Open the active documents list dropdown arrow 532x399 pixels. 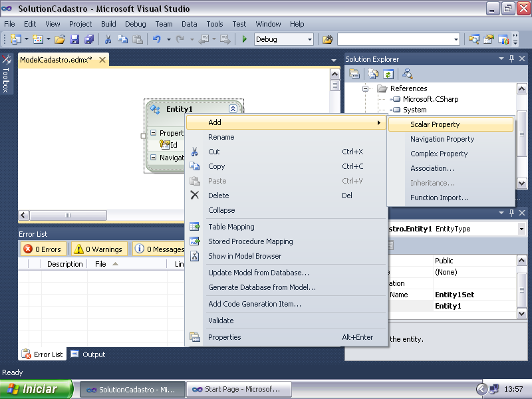tap(334, 61)
